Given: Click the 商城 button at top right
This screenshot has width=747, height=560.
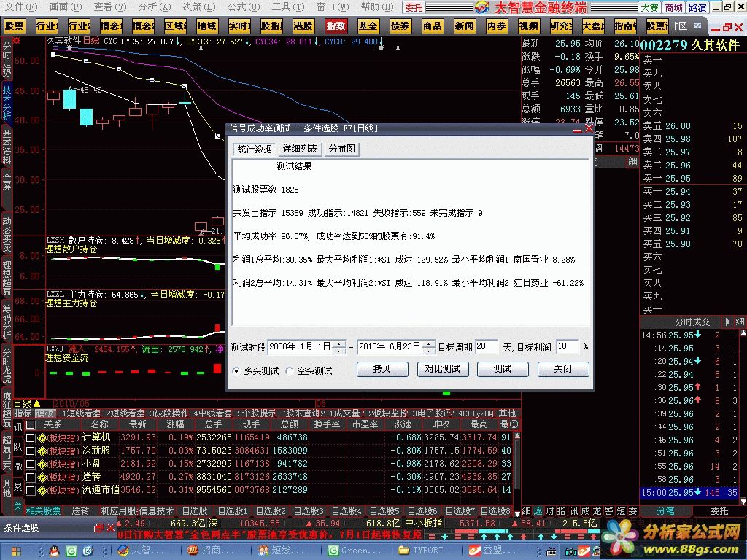Looking at the screenshot, I should pyautogui.click(x=673, y=7).
